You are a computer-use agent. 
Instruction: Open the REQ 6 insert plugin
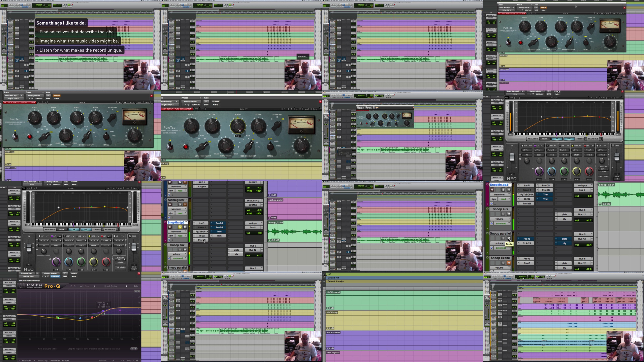point(202,182)
